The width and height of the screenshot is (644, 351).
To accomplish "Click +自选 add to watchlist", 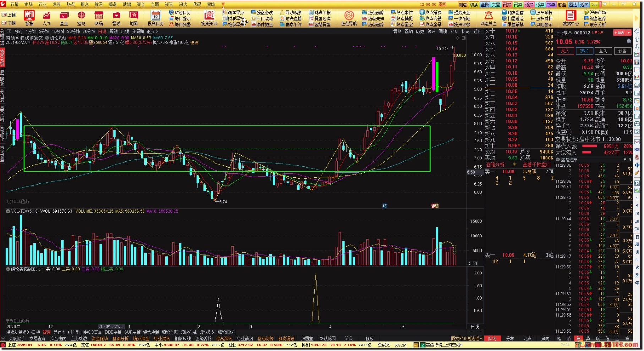I will coord(620,33).
